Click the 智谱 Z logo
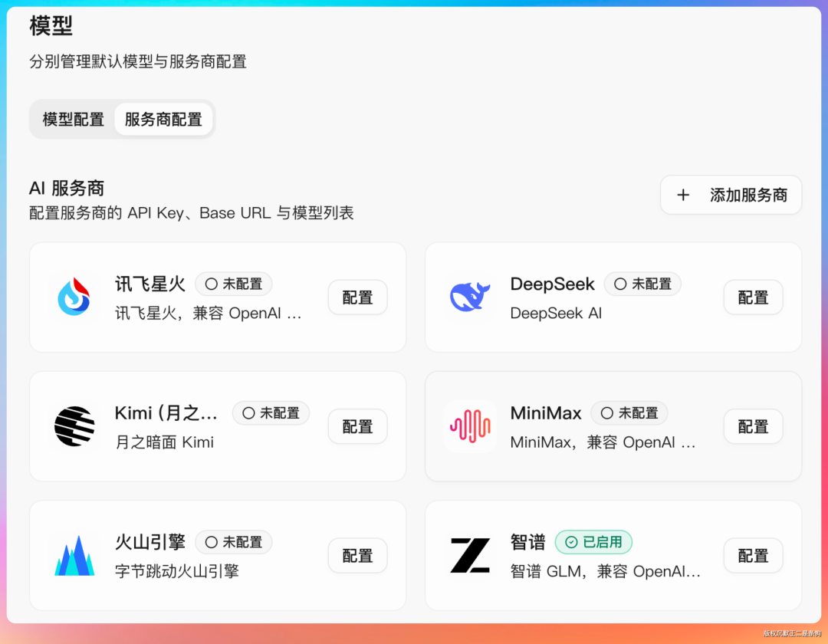Viewport: 828px width, 644px height. [x=470, y=555]
